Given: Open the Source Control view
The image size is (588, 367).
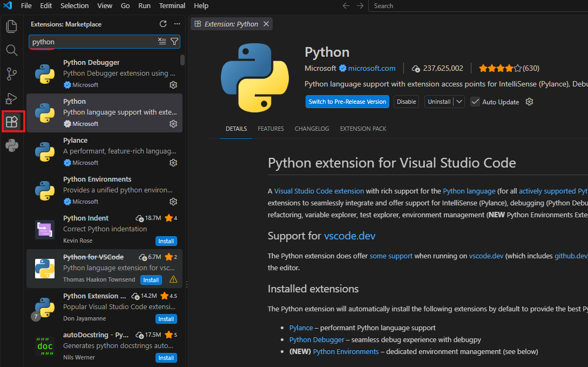Looking at the screenshot, I should [x=12, y=74].
